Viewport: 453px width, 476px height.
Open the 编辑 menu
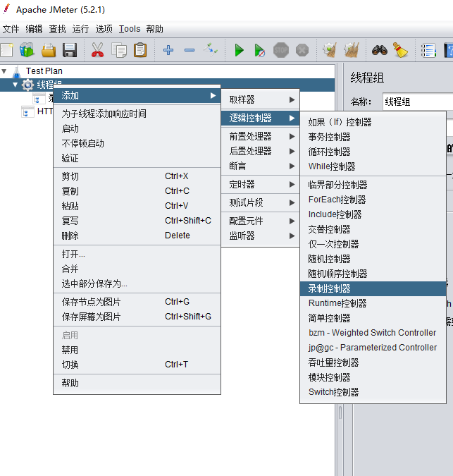34,29
